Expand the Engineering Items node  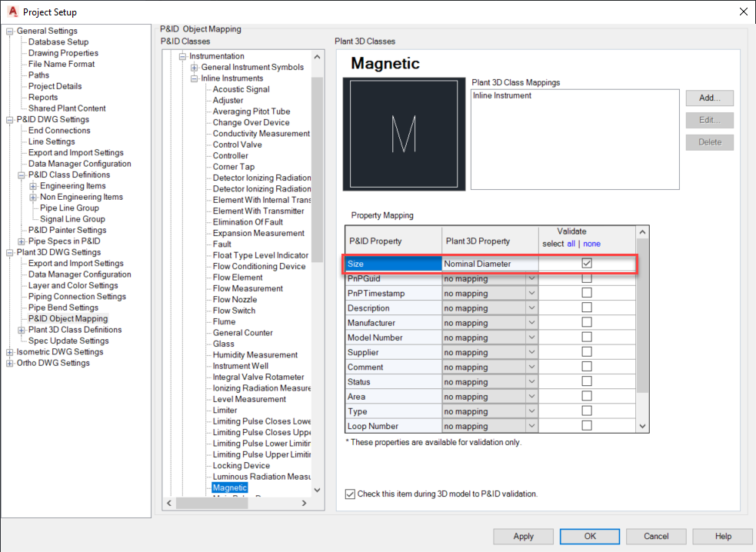pyautogui.click(x=33, y=186)
